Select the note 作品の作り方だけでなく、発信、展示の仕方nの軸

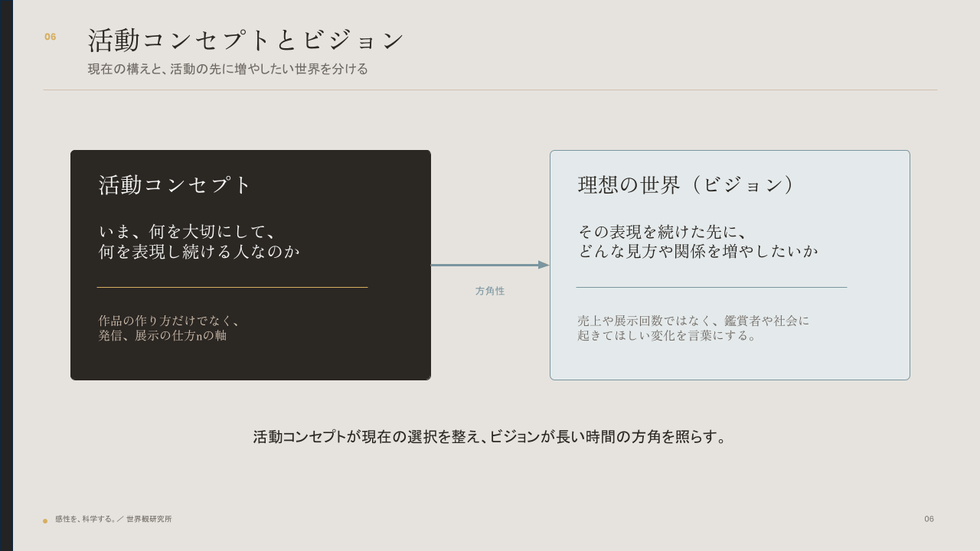pos(171,328)
